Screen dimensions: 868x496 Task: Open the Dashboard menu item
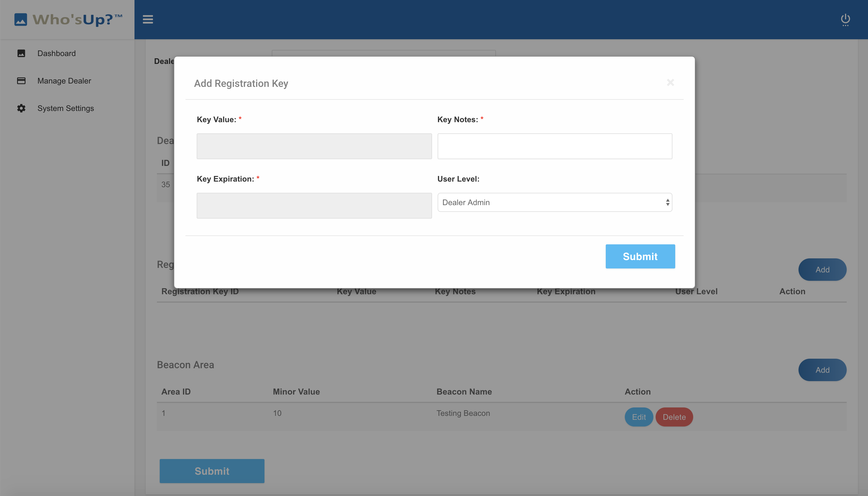pyautogui.click(x=57, y=54)
